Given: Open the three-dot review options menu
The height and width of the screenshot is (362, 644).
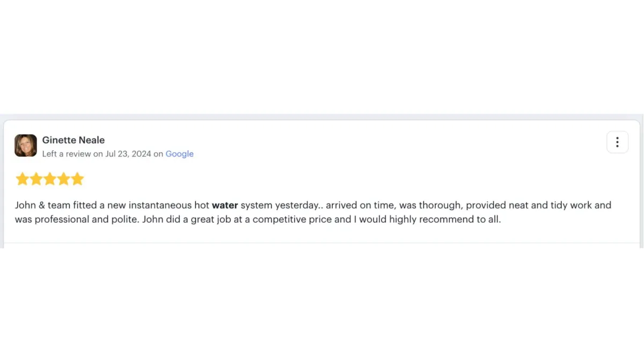Looking at the screenshot, I should tap(617, 142).
